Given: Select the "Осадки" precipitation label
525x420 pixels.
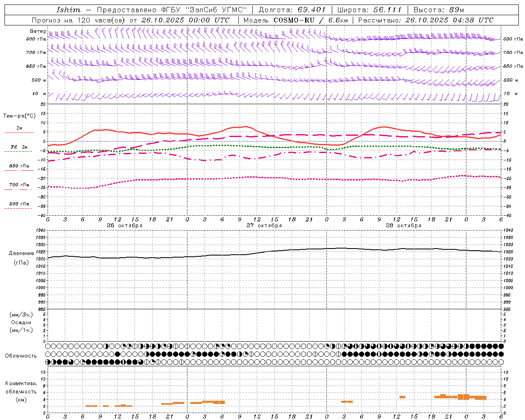Looking at the screenshot, I should coord(21,322).
